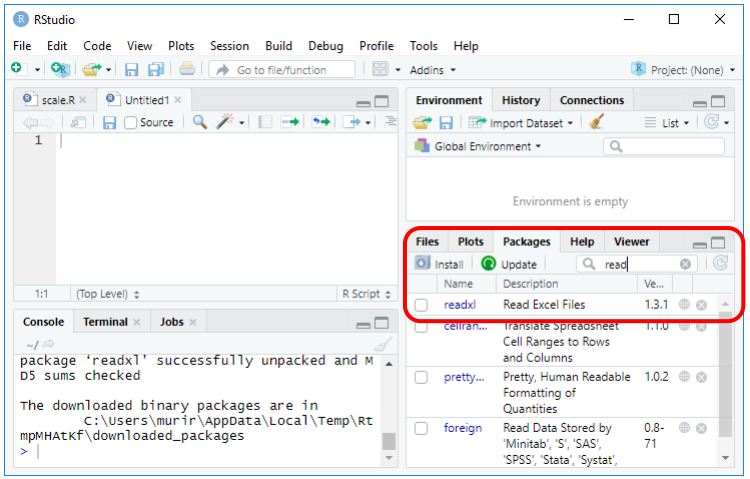
Task: Click the New File plus icon
Action: [17, 68]
